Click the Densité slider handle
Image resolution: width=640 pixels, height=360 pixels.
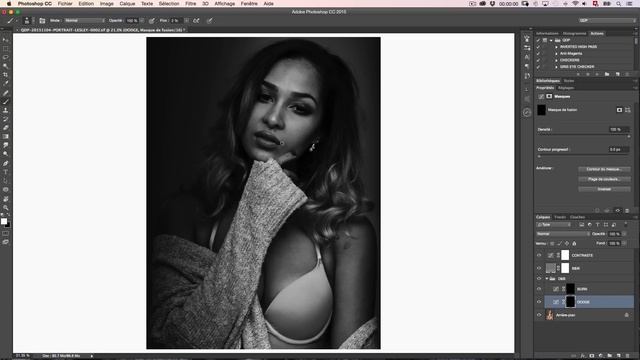(x=629, y=136)
